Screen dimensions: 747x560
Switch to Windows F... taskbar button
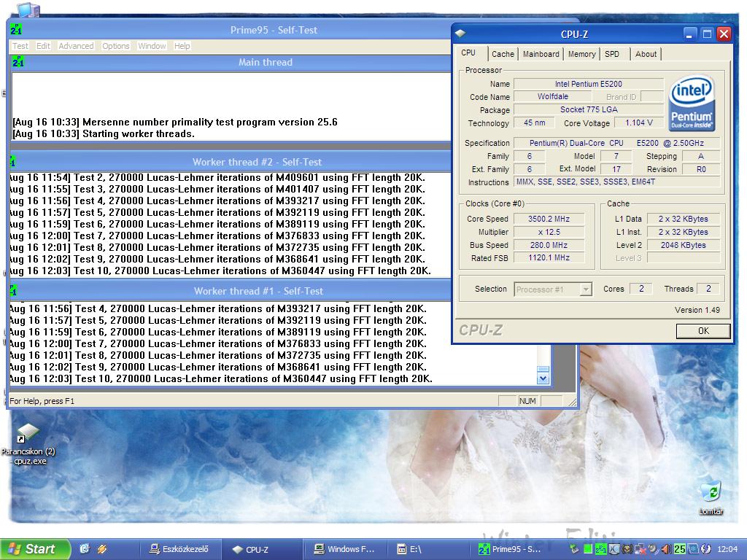pyautogui.click(x=344, y=549)
